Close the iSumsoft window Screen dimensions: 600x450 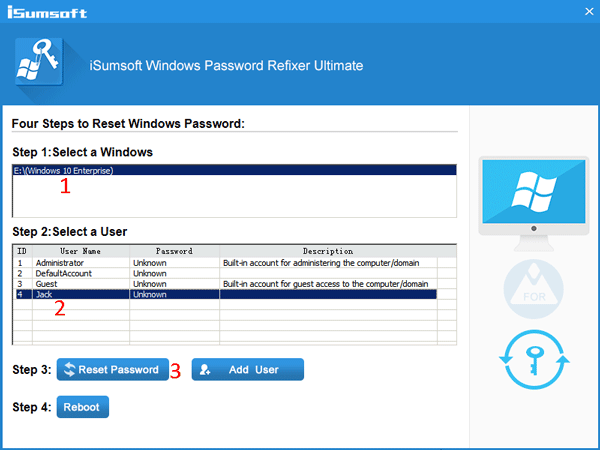589,11
